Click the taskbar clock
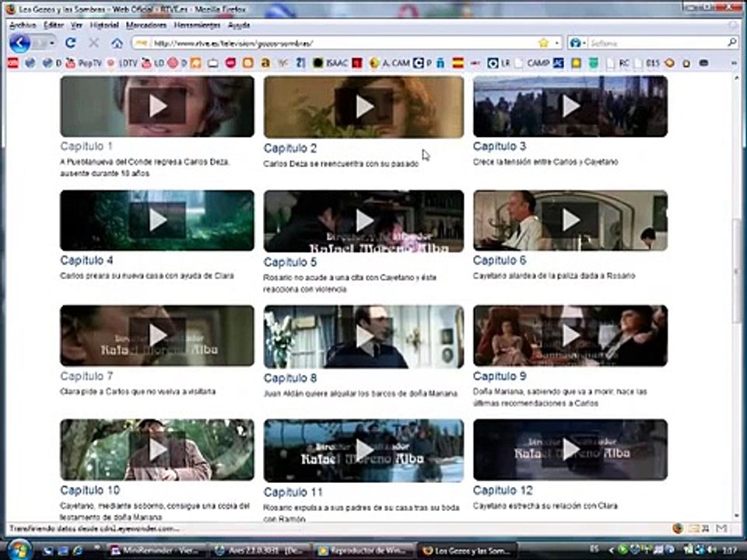The width and height of the screenshot is (747, 560). (729, 550)
